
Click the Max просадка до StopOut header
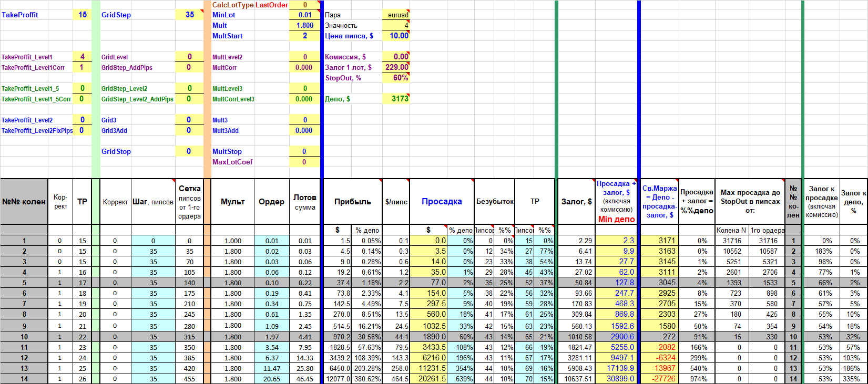750,201
